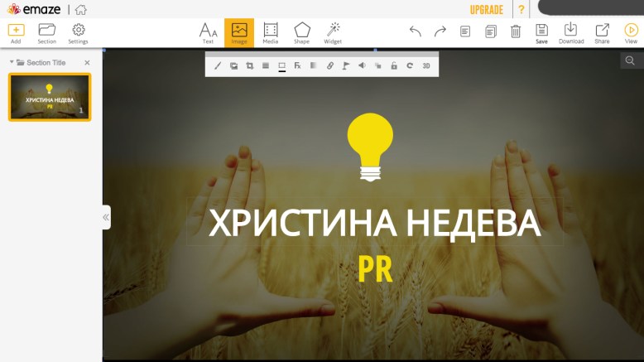Collapse the Section Title tree arrow
This screenshot has width=644, height=362.
point(12,62)
